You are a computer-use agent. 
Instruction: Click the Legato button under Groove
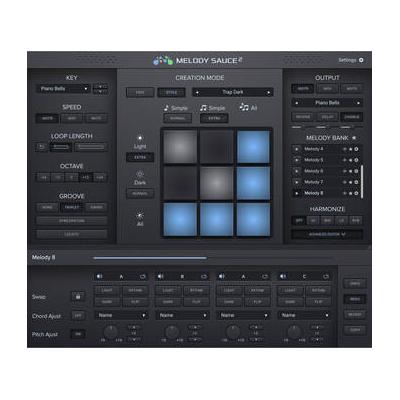coord(72,234)
